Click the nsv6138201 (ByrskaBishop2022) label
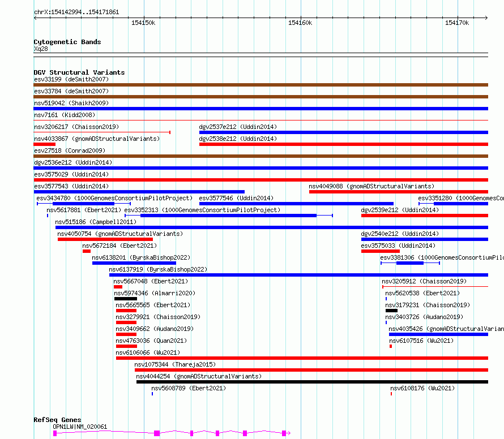Screen dimensions: 504x439 pos(141,257)
